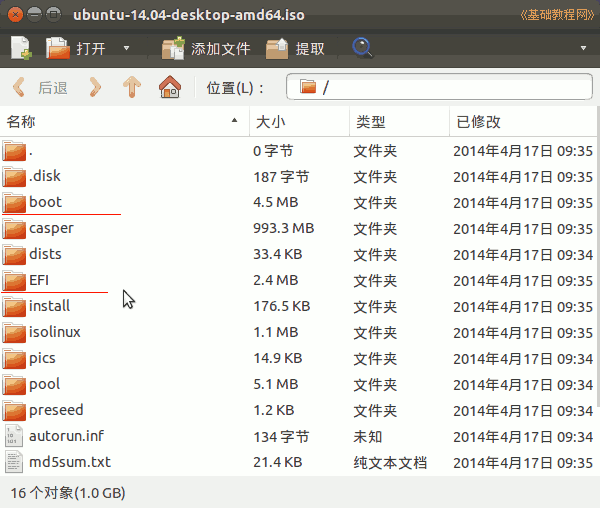Click the file name 'md5sum.txt'
The image size is (600, 508).
pos(70,462)
